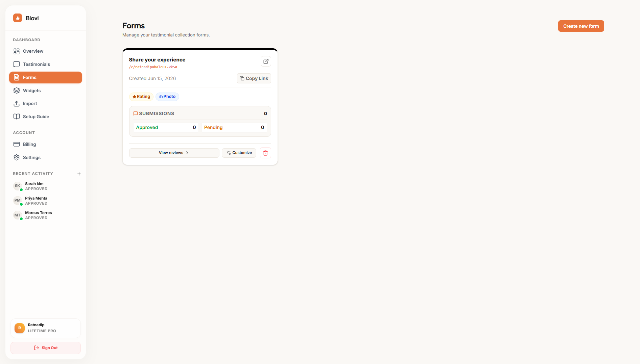Select the Forms menu item
Screen dimensions: 640x364
pyautogui.click(x=46, y=77)
